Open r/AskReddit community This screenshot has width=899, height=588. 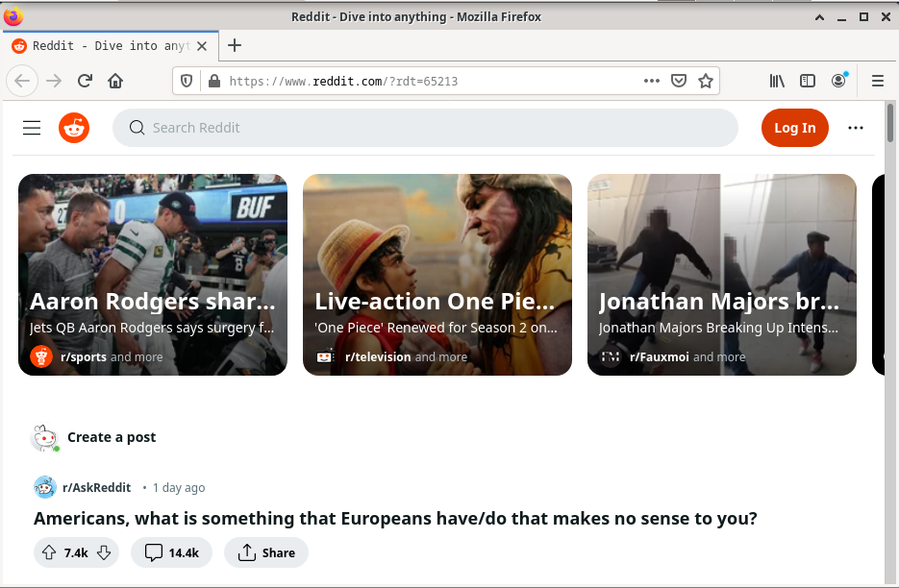96,488
